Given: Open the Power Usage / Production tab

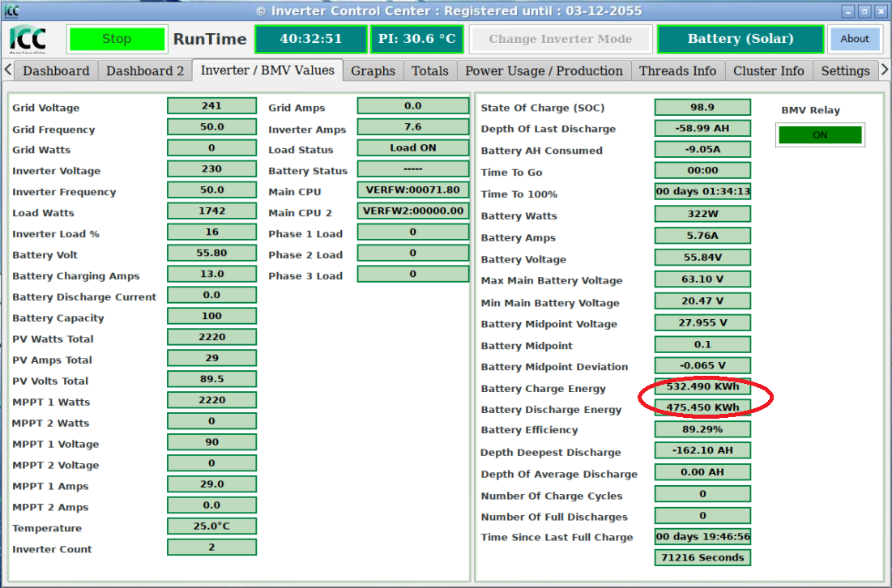Looking at the screenshot, I should tap(544, 71).
